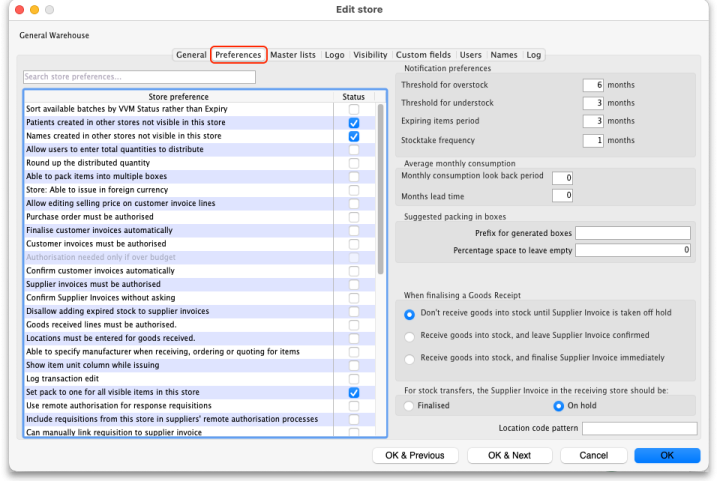Click the Location code pattern field
717x481 pixels.
639,429
